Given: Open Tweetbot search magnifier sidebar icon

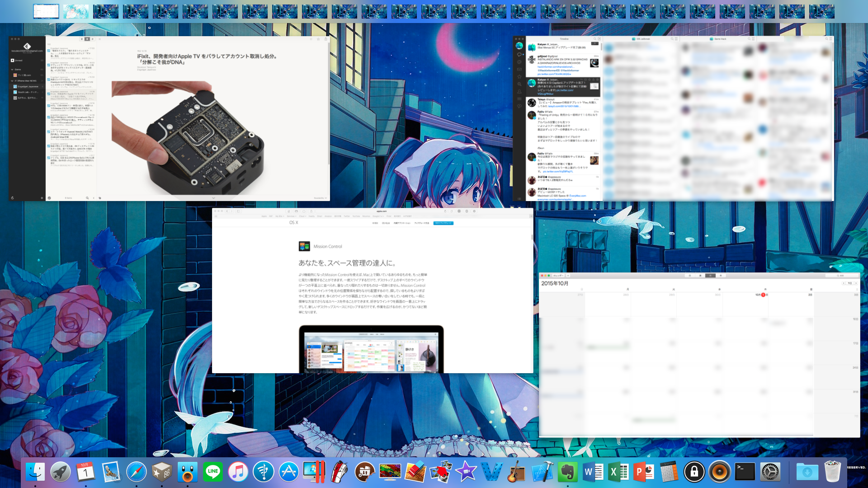Looking at the screenshot, I should click(519, 84).
